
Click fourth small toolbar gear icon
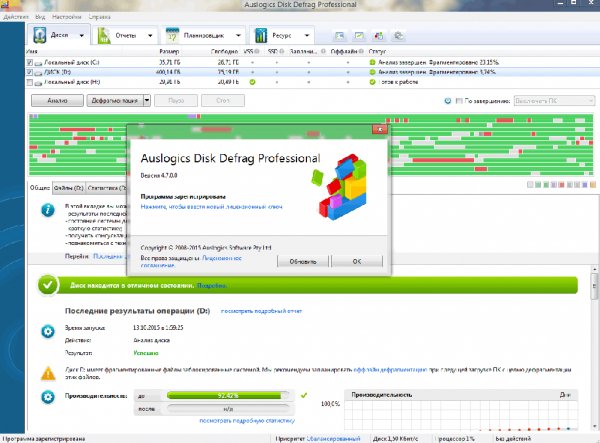point(398,36)
